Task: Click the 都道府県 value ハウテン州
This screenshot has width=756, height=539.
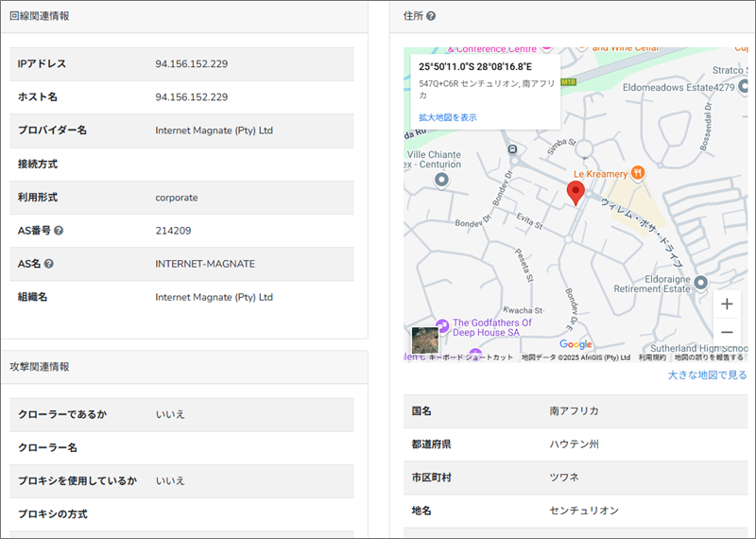Action: tap(574, 444)
